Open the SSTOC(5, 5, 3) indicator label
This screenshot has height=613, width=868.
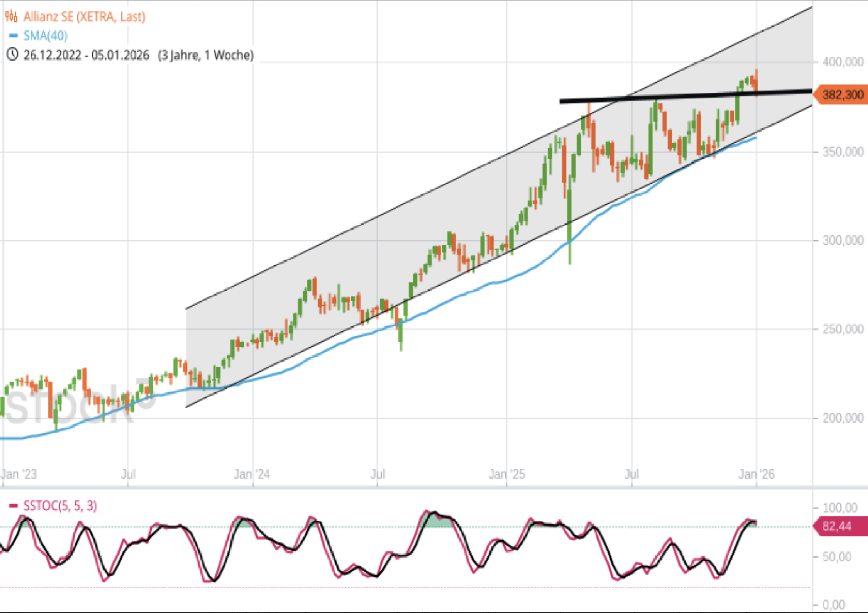[60, 506]
